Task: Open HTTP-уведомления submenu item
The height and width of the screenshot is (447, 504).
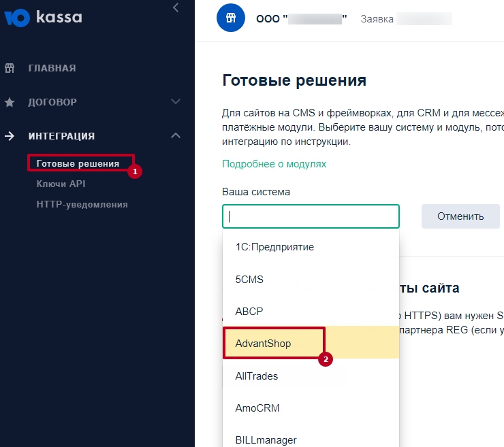Action: (82, 204)
